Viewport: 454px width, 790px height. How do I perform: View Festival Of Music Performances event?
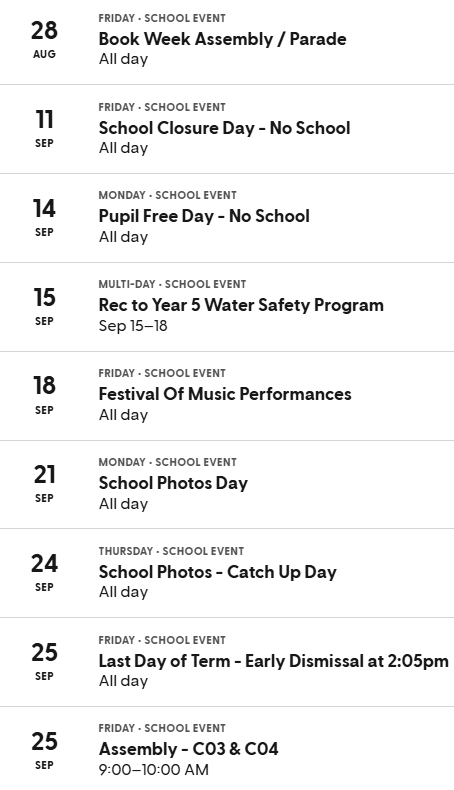225,393
